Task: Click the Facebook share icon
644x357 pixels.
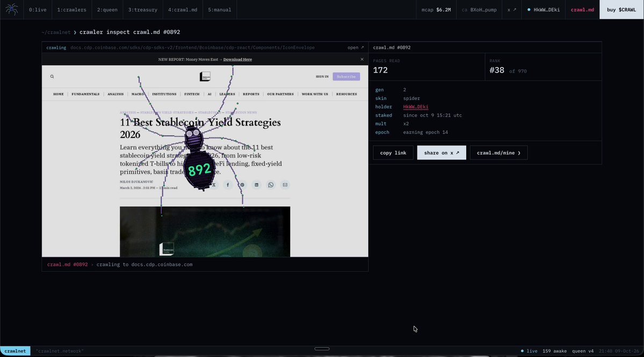Action: [228, 185]
